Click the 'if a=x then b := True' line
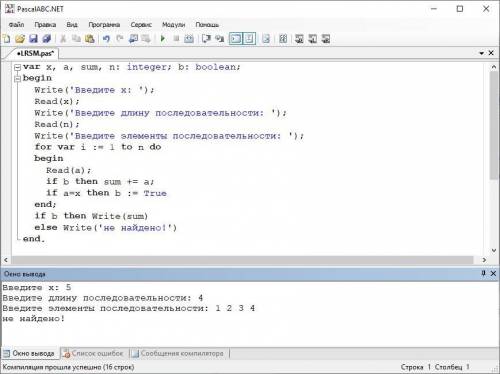The width and height of the screenshot is (500, 374). click(106, 193)
